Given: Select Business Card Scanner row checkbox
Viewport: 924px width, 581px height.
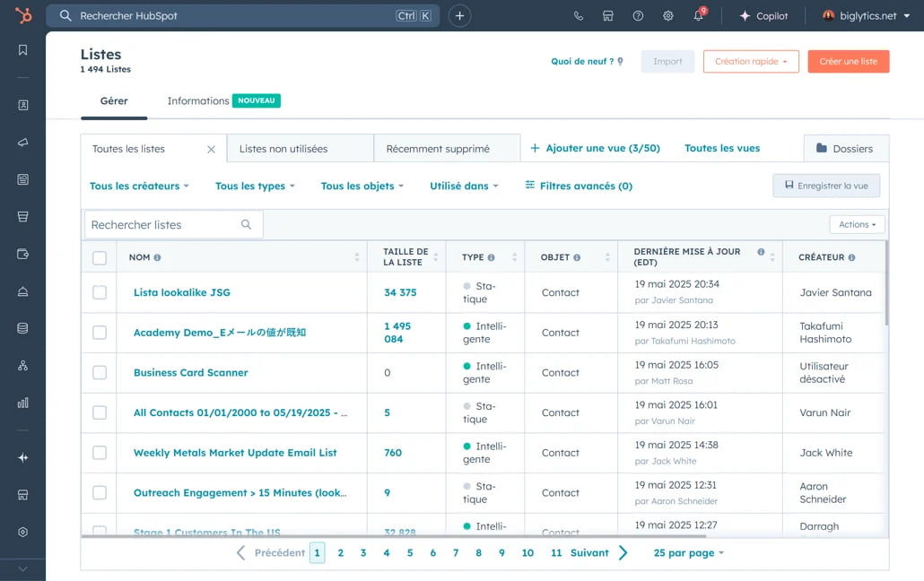Looking at the screenshot, I should click(100, 372).
